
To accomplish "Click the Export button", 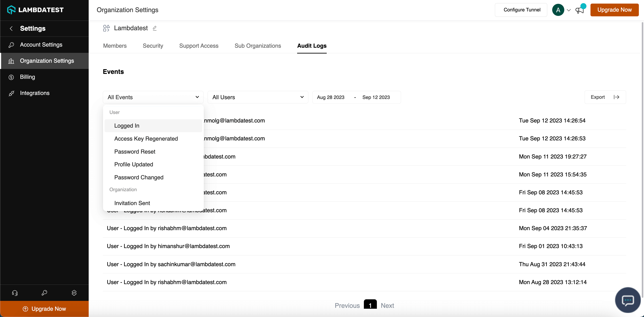I will point(605,97).
